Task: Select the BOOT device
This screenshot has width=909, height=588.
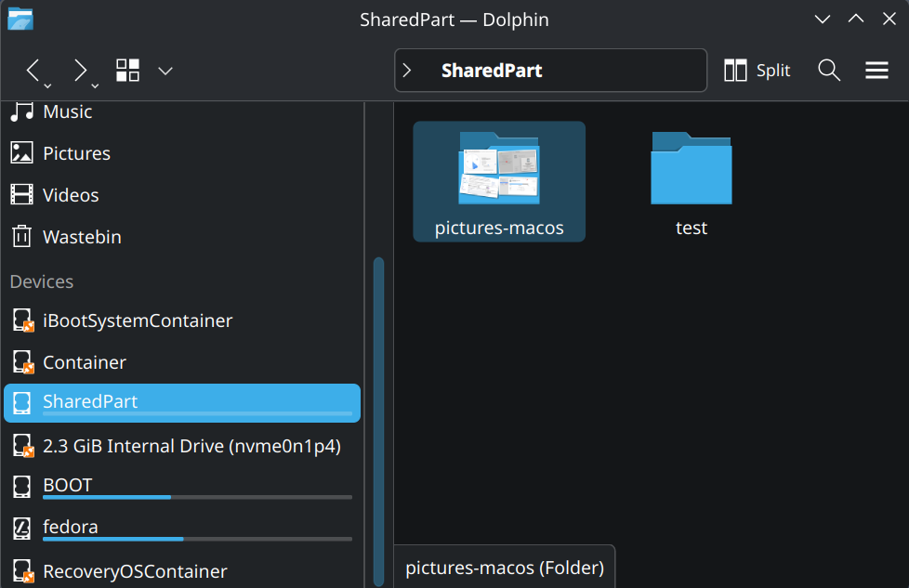Action: coord(182,487)
